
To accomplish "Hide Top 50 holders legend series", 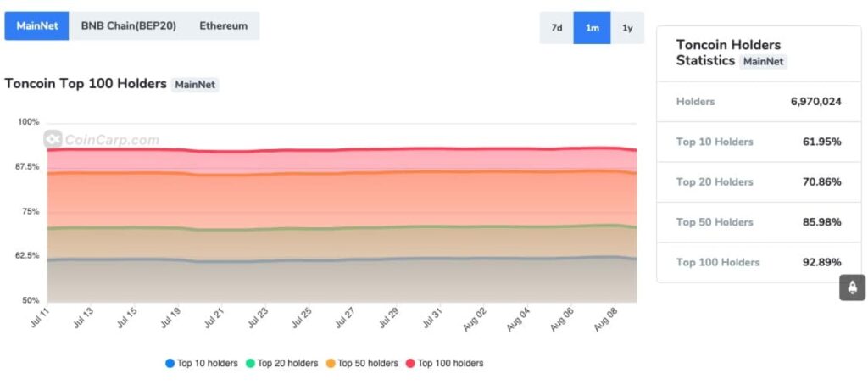I will pyautogui.click(x=361, y=363).
